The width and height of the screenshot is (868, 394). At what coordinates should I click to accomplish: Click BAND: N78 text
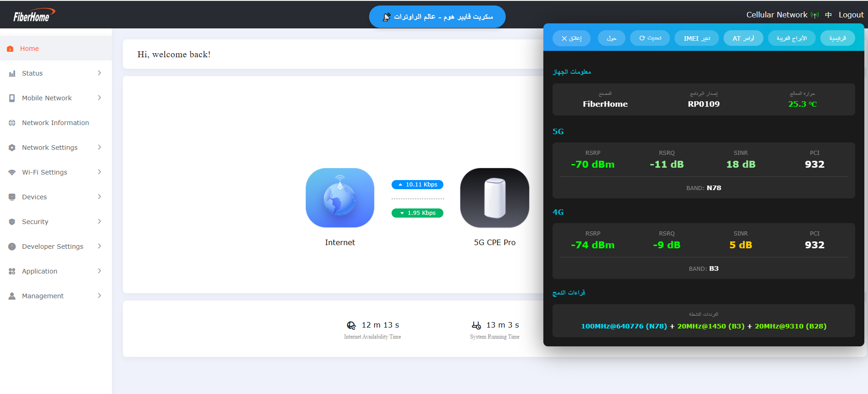click(x=704, y=188)
